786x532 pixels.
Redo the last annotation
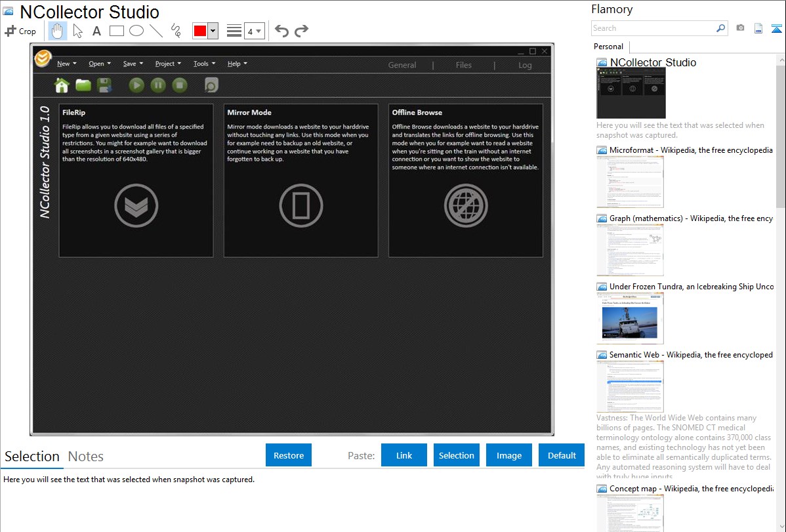coord(301,31)
